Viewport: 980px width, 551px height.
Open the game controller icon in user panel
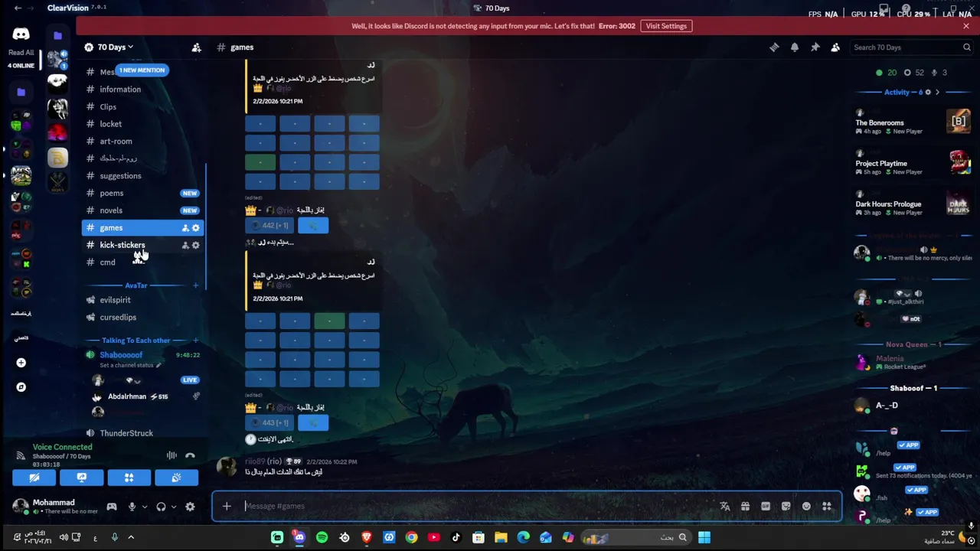(112, 507)
